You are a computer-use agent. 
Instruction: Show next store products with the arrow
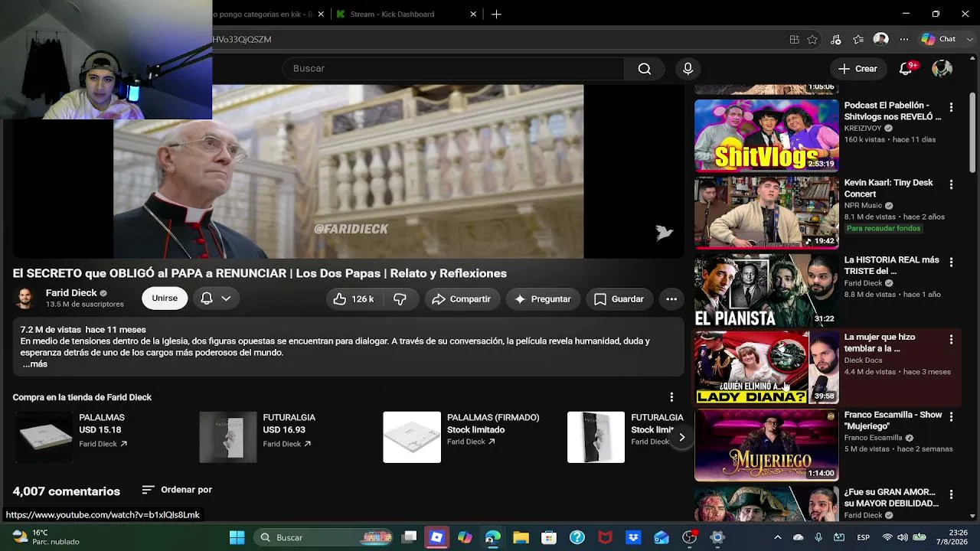point(681,437)
